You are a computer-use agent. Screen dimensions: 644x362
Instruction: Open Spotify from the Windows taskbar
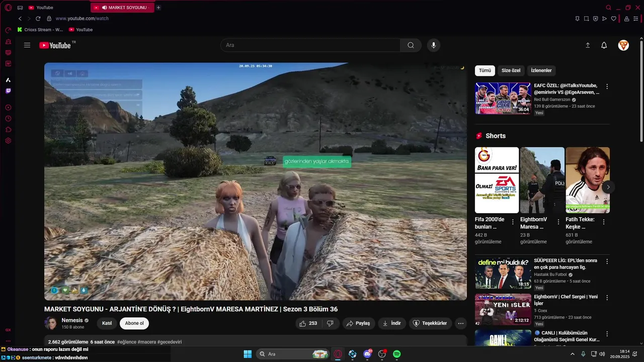pos(396,354)
